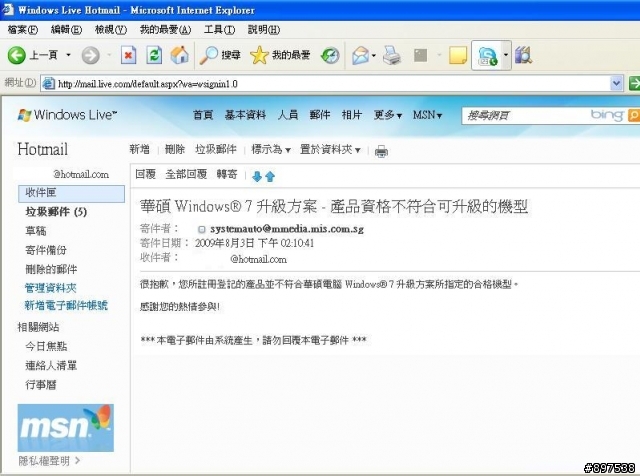Click 基本資料 nav link
Image resolution: width=640 pixels, height=476 pixels.
pos(245,115)
